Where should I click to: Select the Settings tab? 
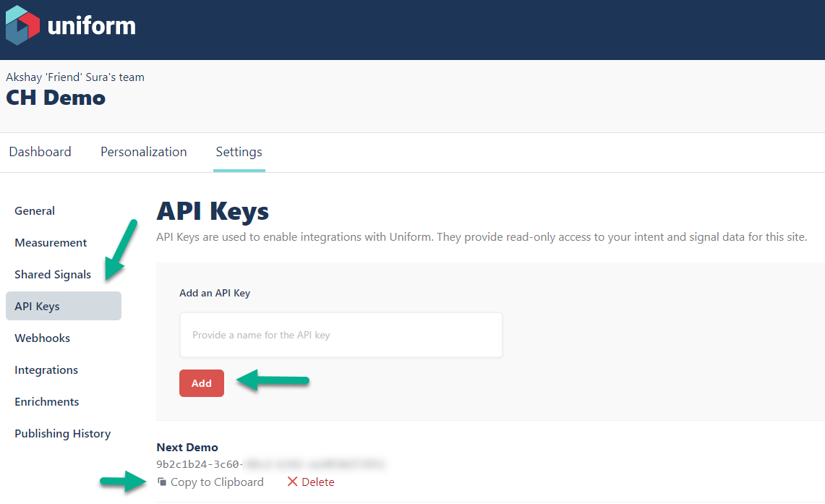pyautogui.click(x=239, y=152)
